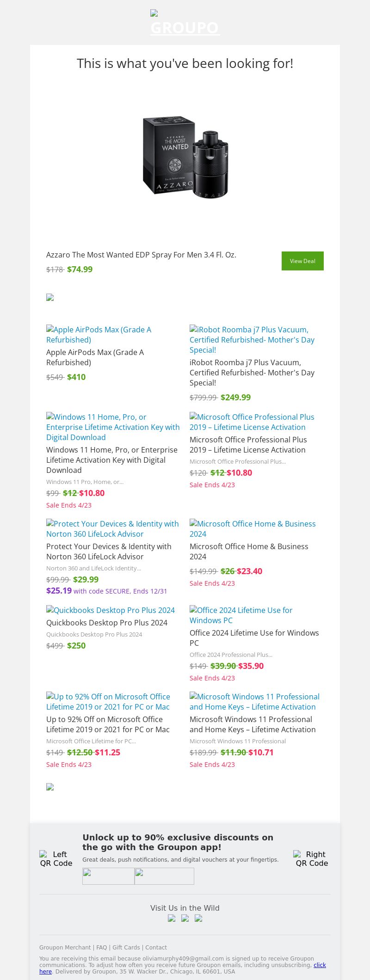This screenshot has width=370, height=980.
Task: Open the FAQ footer link
Action: pos(101,947)
